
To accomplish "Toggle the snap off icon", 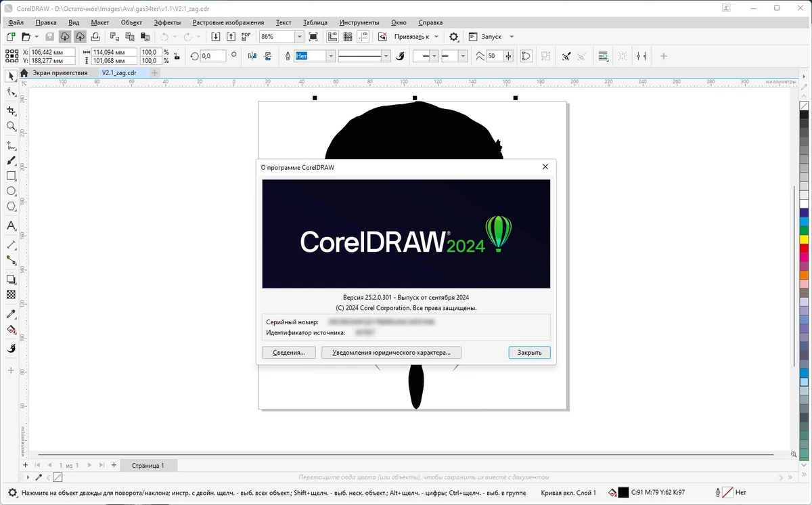I will [383, 37].
